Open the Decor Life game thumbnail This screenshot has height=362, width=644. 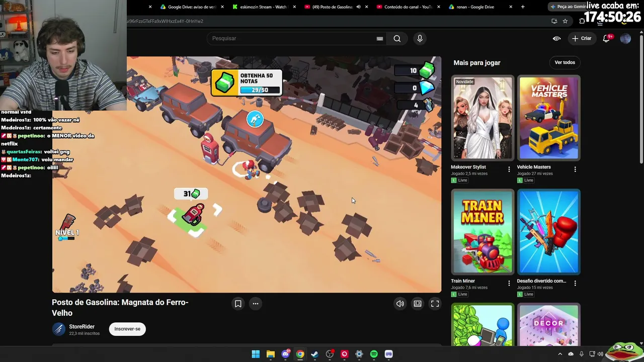coord(548,325)
